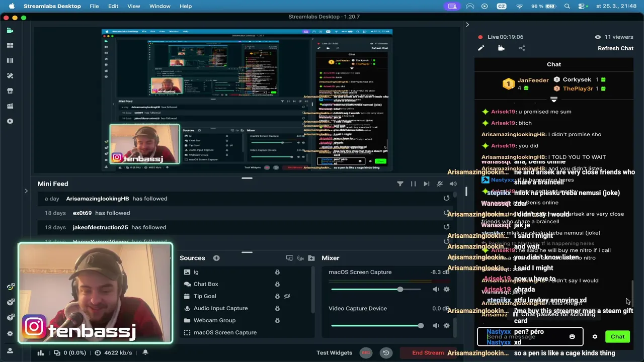This screenshot has width=644, height=362.
Task: Expand the chat gifters leaderboard arrow
Action: (x=554, y=99)
